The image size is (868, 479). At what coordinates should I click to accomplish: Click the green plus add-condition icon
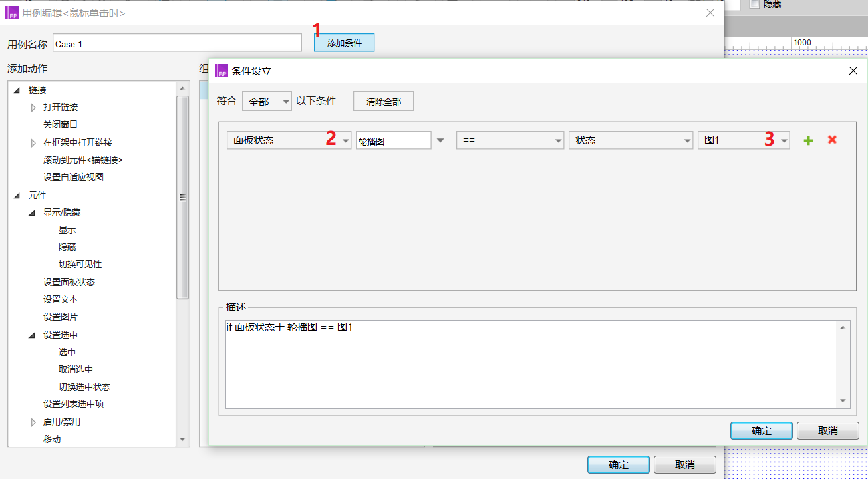(x=808, y=140)
